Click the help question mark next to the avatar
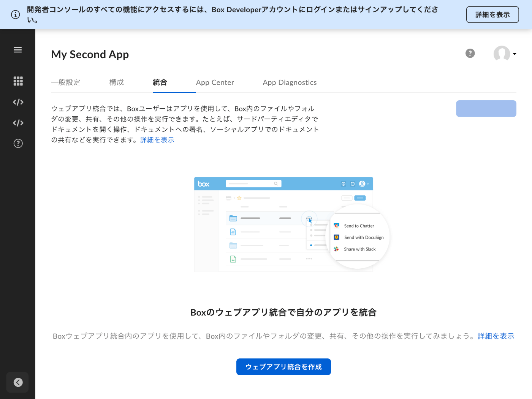 pos(470,53)
